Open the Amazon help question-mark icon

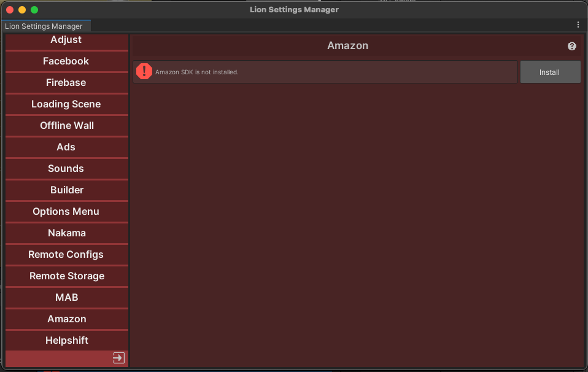tap(571, 46)
